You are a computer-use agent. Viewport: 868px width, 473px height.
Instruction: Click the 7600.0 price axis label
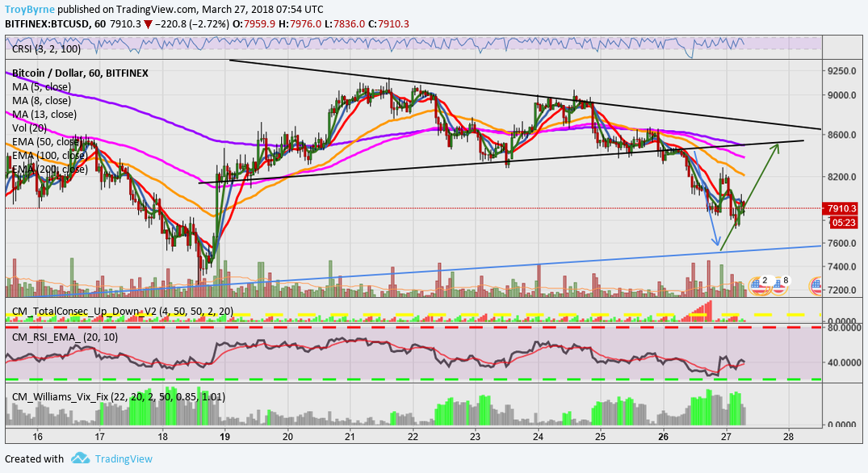point(842,244)
